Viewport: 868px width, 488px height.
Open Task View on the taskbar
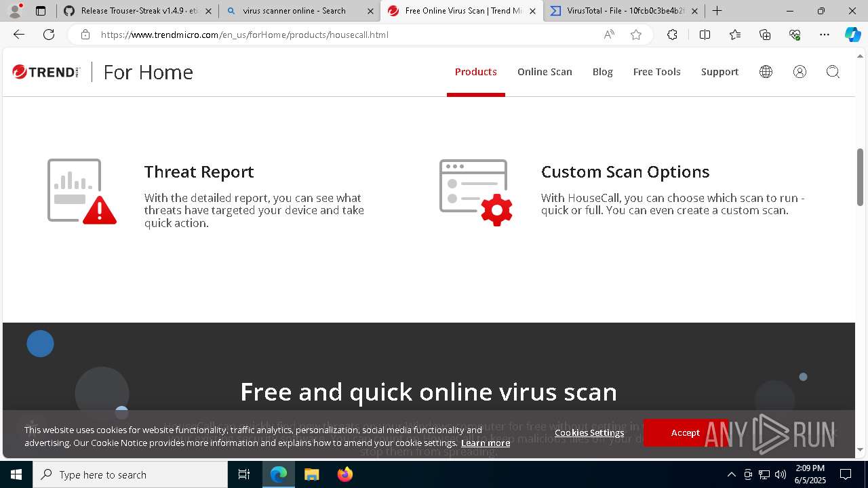tap(244, 474)
